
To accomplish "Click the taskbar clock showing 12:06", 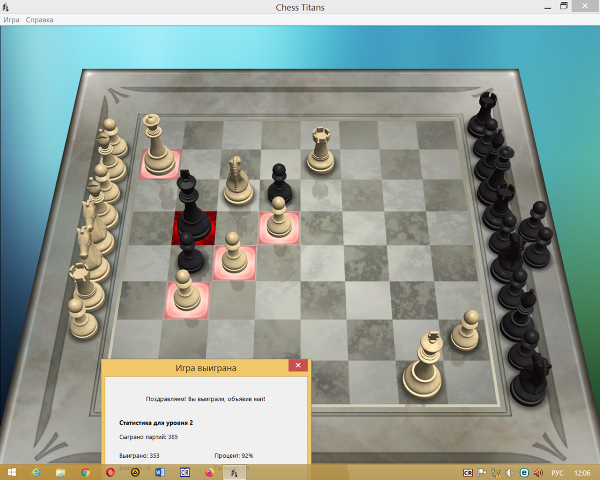I will point(582,472).
